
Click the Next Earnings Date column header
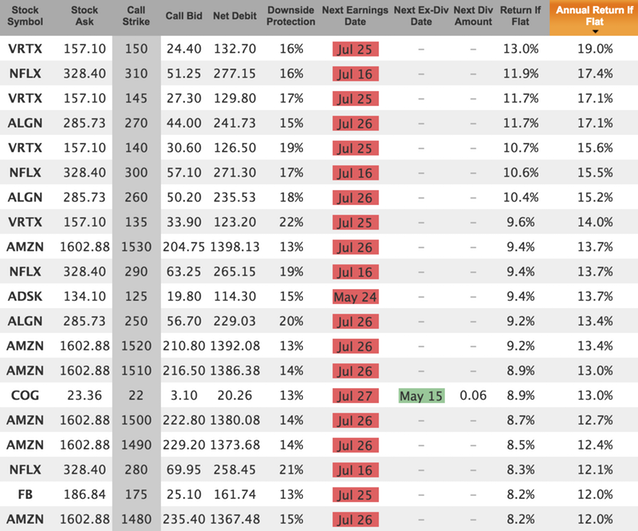coord(355,16)
